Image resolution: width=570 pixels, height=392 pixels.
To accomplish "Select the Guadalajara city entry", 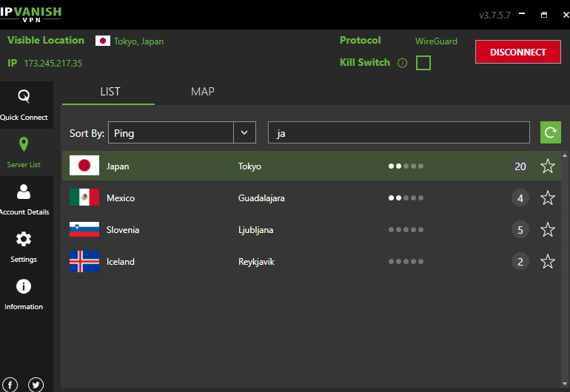I will point(261,198).
